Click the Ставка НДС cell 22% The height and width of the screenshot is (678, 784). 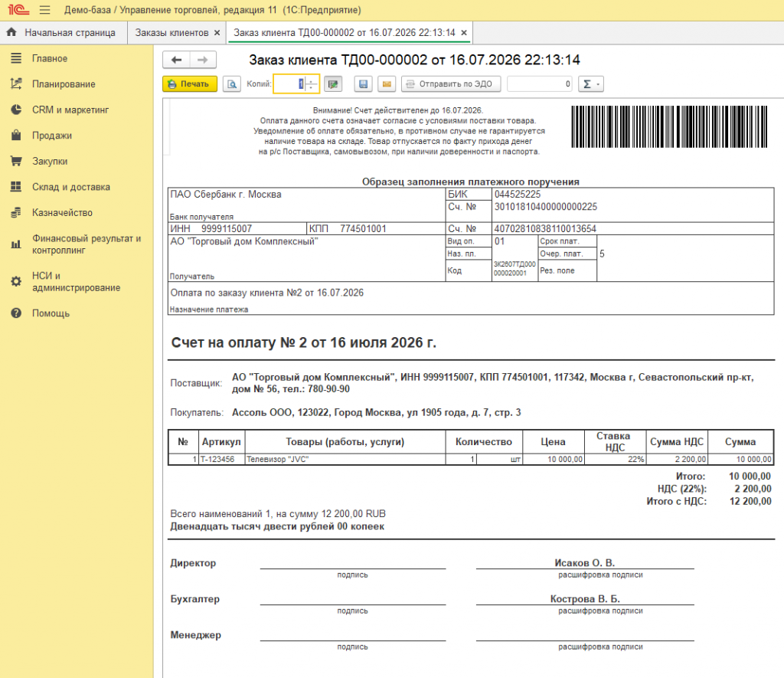(x=615, y=459)
